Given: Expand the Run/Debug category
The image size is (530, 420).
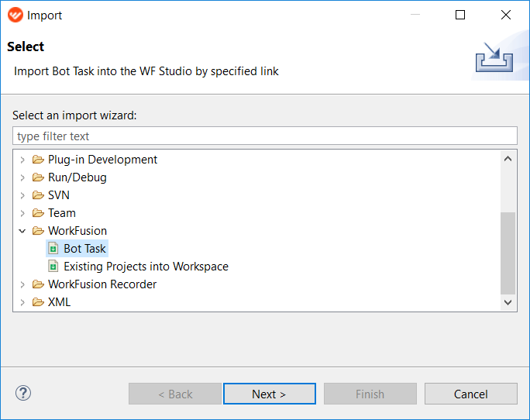Looking at the screenshot, I should pos(22,177).
